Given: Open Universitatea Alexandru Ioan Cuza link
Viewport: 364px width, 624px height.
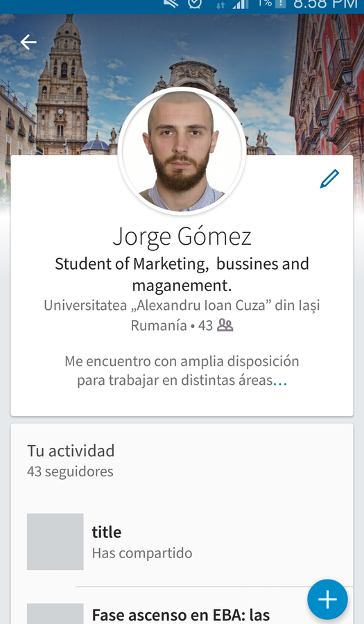Looking at the screenshot, I should click(182, 306).
